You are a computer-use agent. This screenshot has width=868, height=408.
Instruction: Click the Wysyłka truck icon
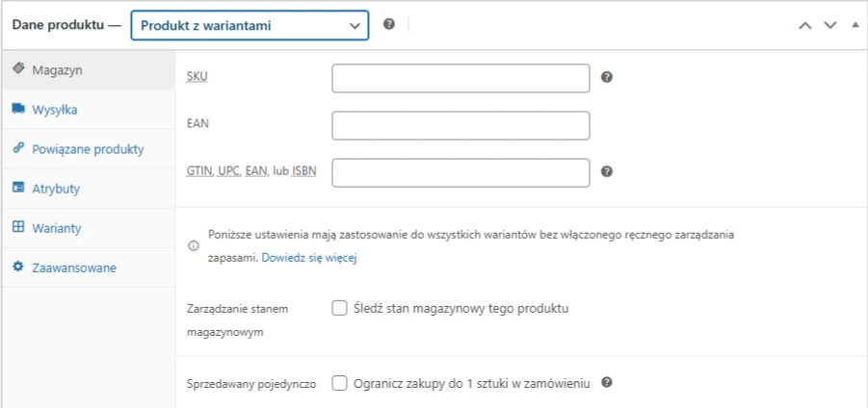click(x=18, y=109)
